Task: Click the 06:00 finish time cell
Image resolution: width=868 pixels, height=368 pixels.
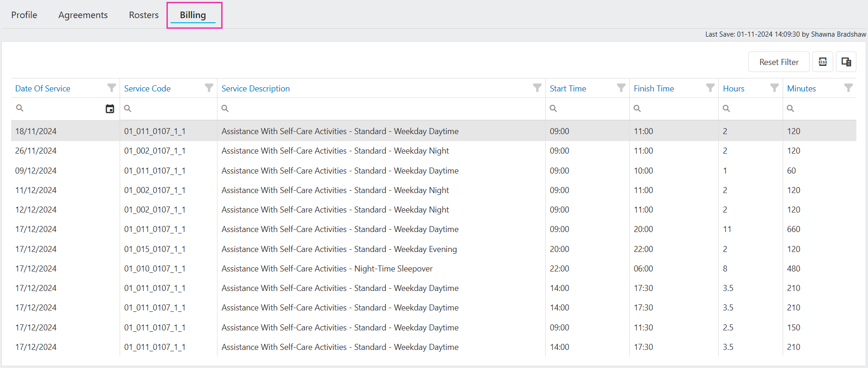Action: (644, 269)
